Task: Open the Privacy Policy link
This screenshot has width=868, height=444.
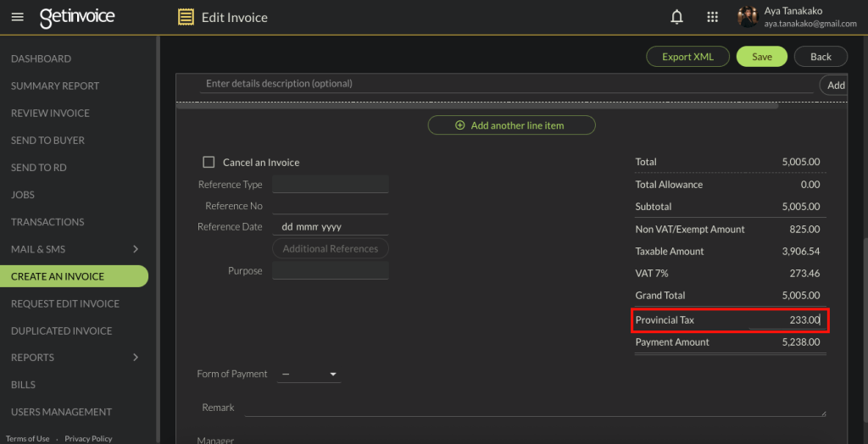Action: click(88, 439)
